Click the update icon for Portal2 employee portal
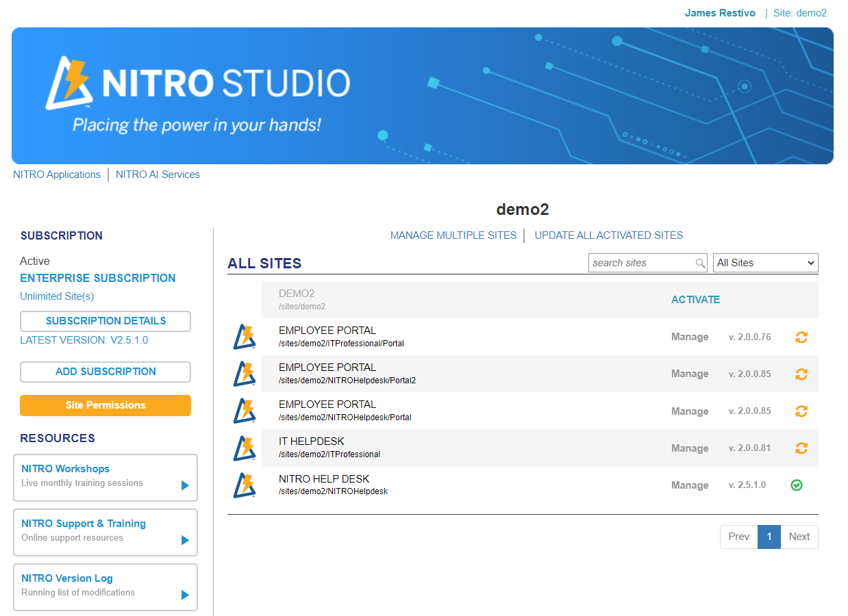Image resolution: width=848 pixels, height=616 pixels. (801, 374)
